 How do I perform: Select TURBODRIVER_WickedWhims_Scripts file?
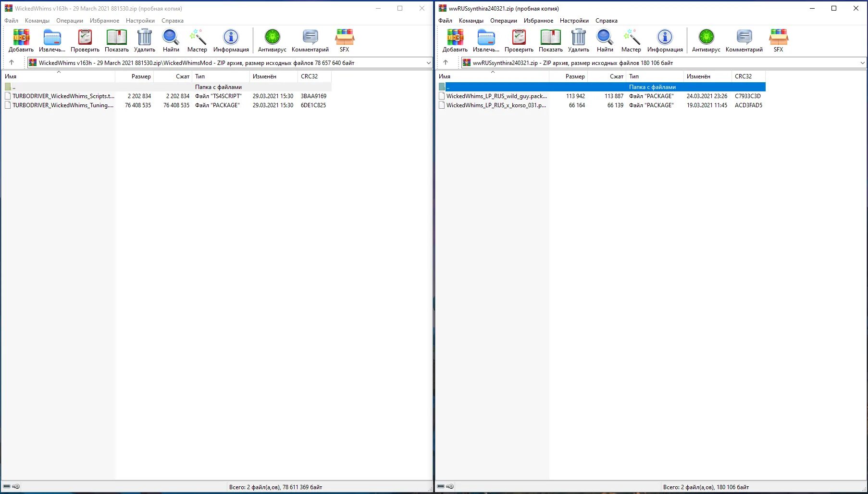click(x=166, y=96)
